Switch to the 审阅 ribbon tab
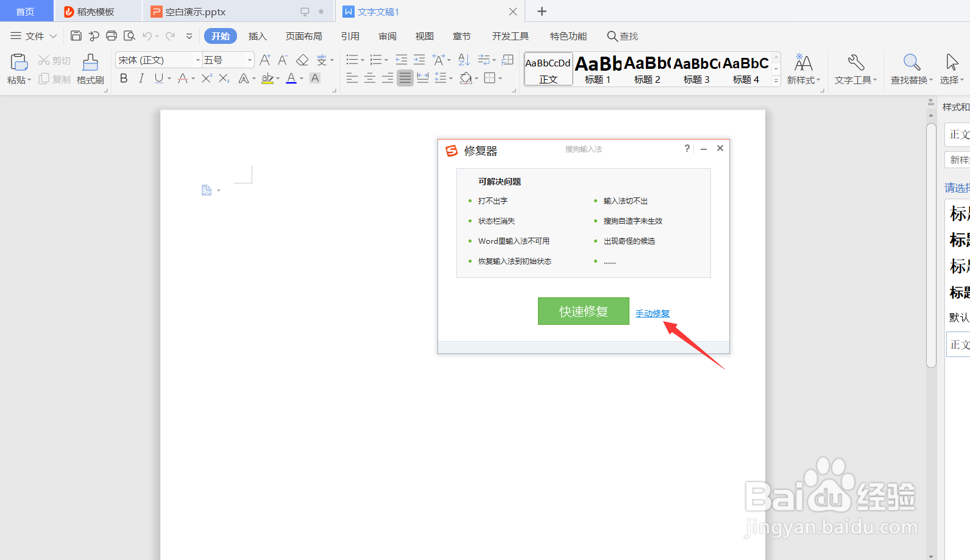Image resolution: width=970 pixels, height=560 pixels. pos(388,37)
